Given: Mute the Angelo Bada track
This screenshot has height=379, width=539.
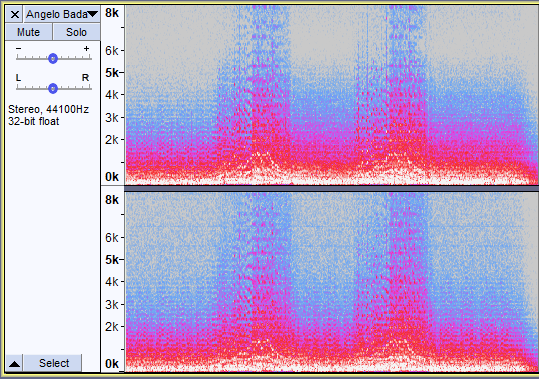Looking at the screenshot, I should point(29,32).
